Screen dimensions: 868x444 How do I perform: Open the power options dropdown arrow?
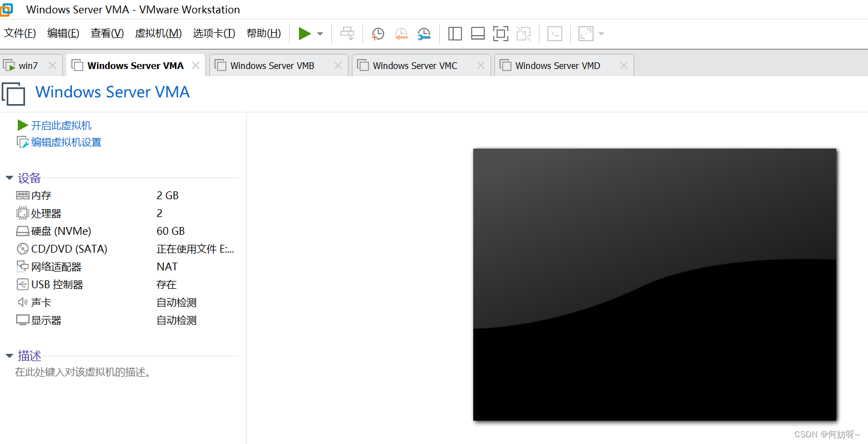click(320, 33)
